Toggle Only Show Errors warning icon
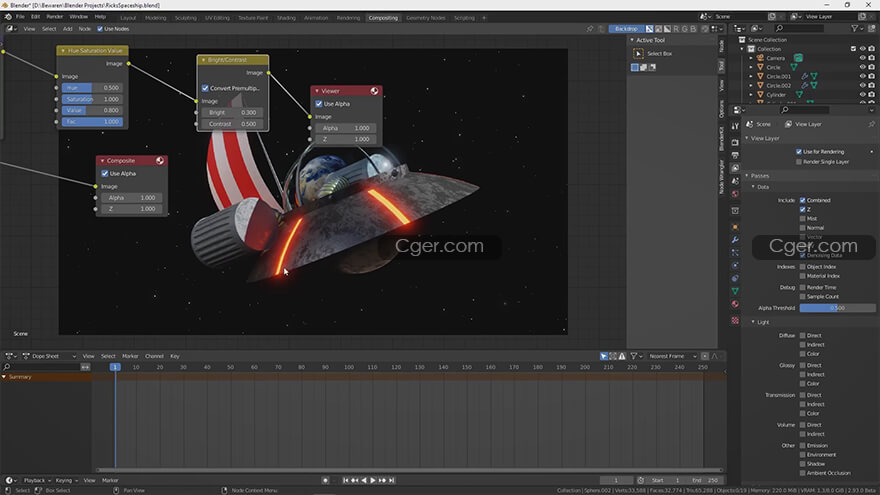Viewport: 880px width, 495px height. click(x=622, y=356)
